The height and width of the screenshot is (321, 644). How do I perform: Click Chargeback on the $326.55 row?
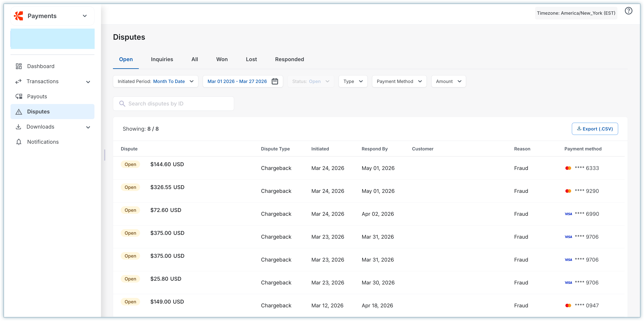tap(276, 191)
